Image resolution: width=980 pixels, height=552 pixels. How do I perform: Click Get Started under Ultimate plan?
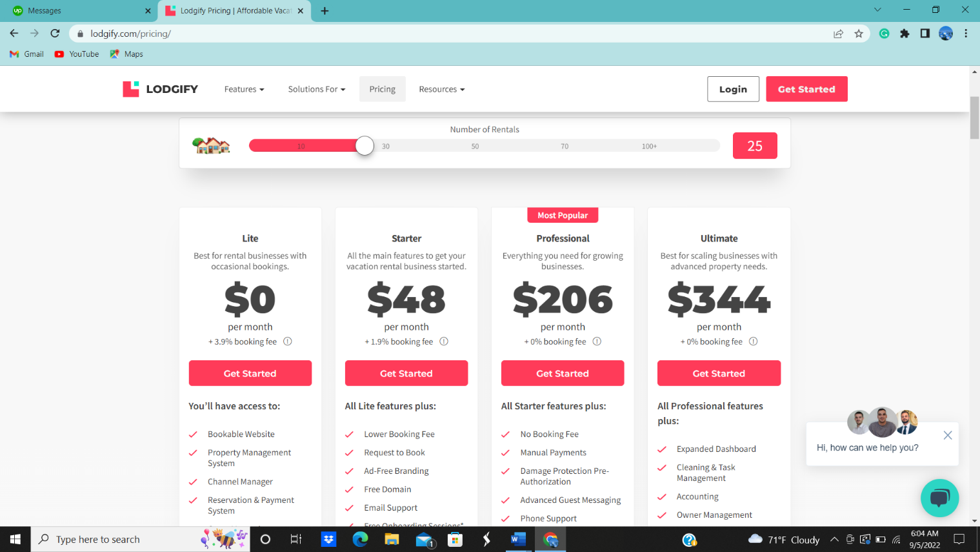tap(719, 373)
